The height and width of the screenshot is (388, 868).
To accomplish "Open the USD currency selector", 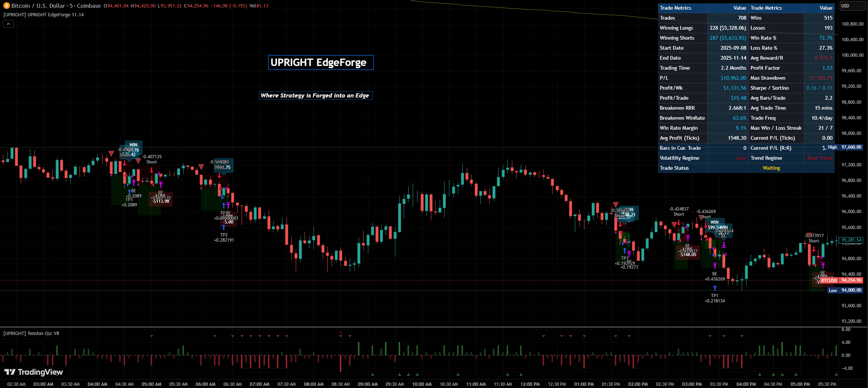I will click(852, 6).
